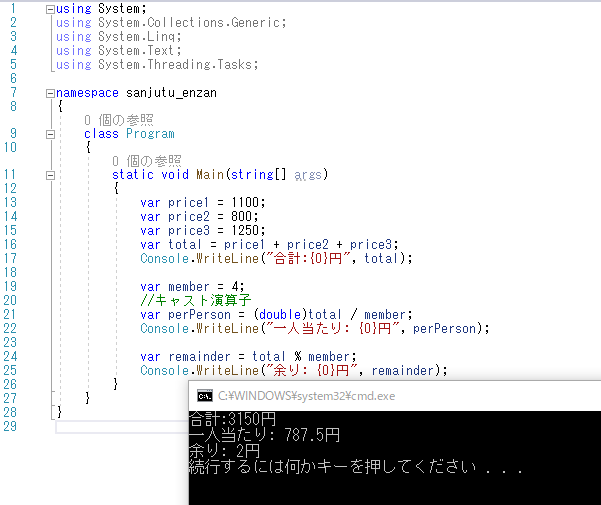Image resolution: width=601 pixels, height=505 pixels.
Task: Click the 'args' parameter
Action: 308,175
